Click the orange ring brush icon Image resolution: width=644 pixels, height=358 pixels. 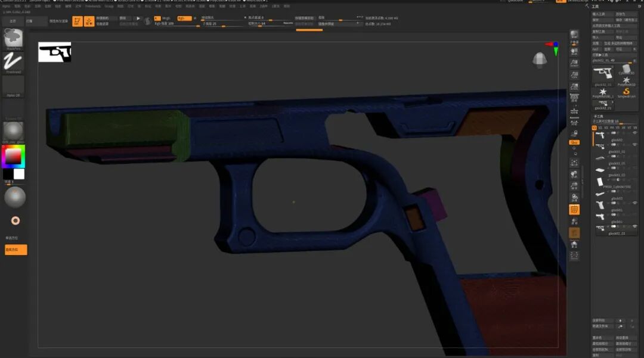coord(15,220)
